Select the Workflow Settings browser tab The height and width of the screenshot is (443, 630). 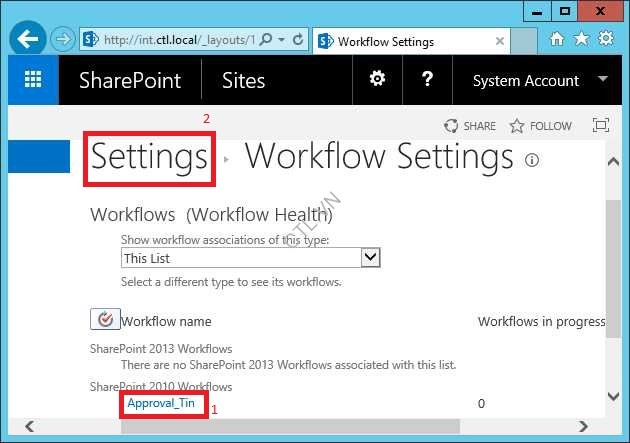point(385,41)
